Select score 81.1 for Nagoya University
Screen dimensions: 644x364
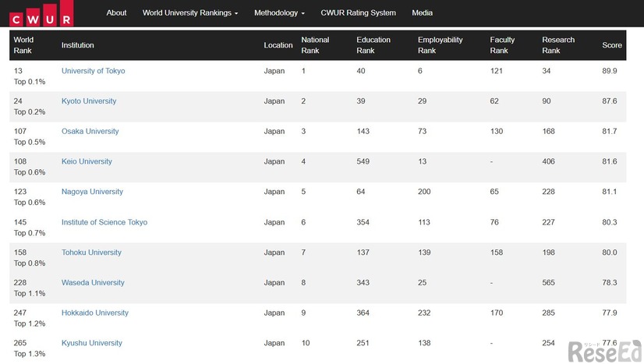610,192
